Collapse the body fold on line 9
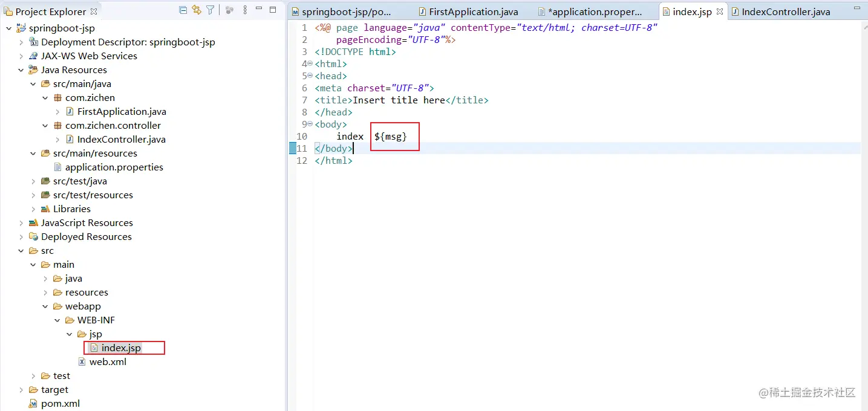Screen dimensions: 868x411 coord(310,124)
